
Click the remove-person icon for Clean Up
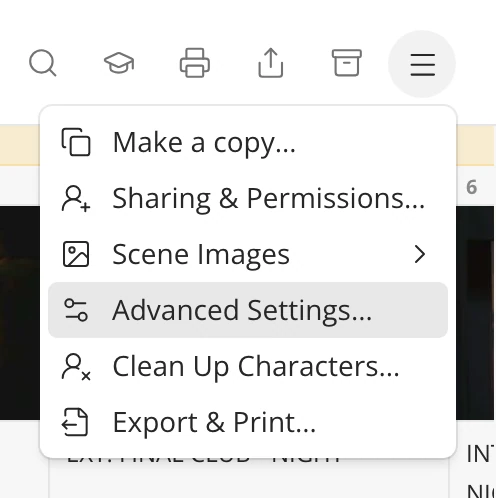coord(76,367)
